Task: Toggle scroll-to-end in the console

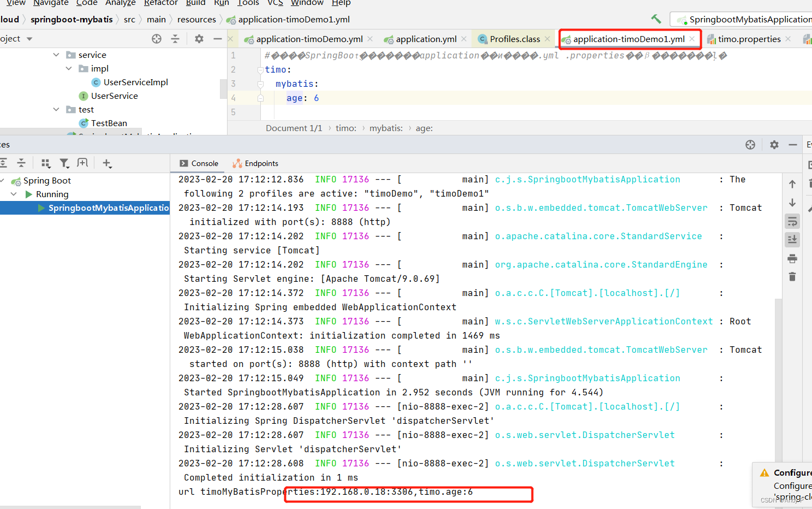Action: tap(792, 239)
